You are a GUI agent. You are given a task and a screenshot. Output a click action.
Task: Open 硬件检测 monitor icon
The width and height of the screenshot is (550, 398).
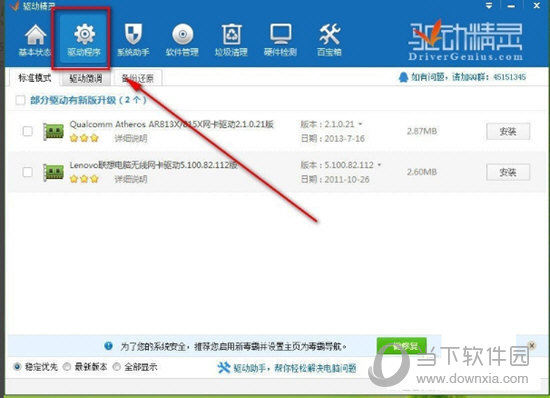point(281,34)
